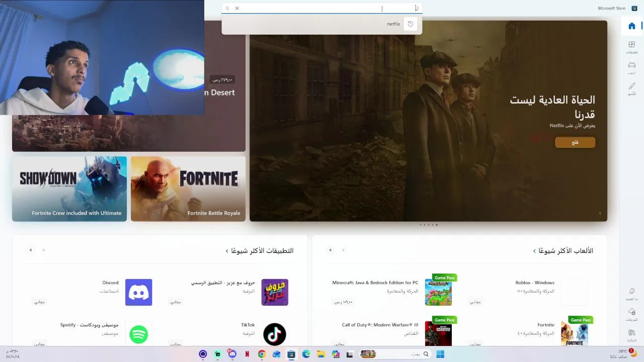644x362 pixels.
Task: Open File Explorer from the taskbar
Action: 320,354
